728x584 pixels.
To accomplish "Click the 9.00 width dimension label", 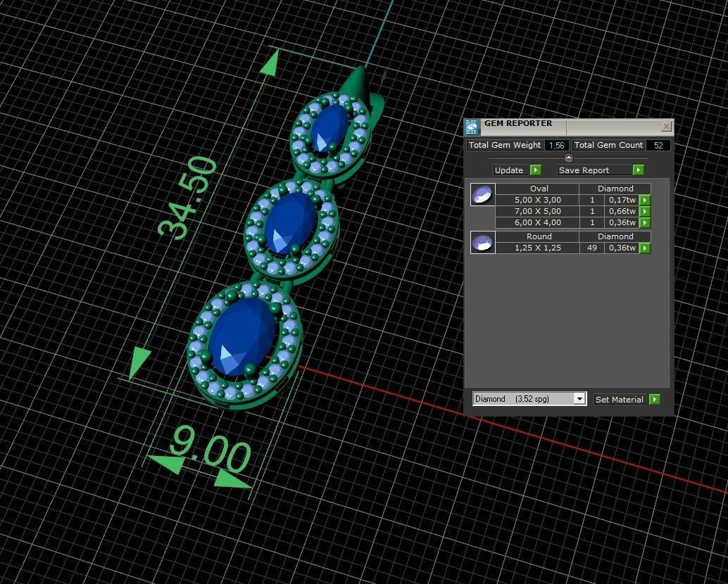I will (x=210, y=448).
